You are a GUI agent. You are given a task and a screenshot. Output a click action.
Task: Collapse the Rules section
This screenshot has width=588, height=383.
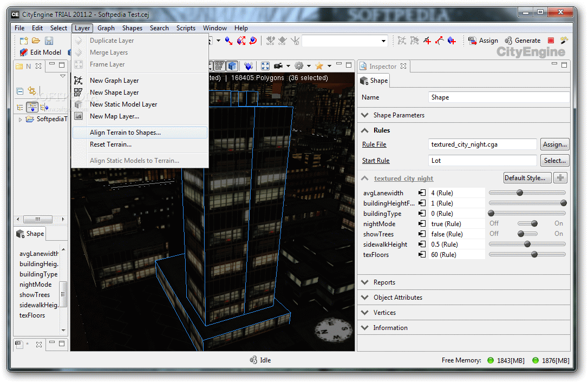pyautogui.click(x=365, y=130)
